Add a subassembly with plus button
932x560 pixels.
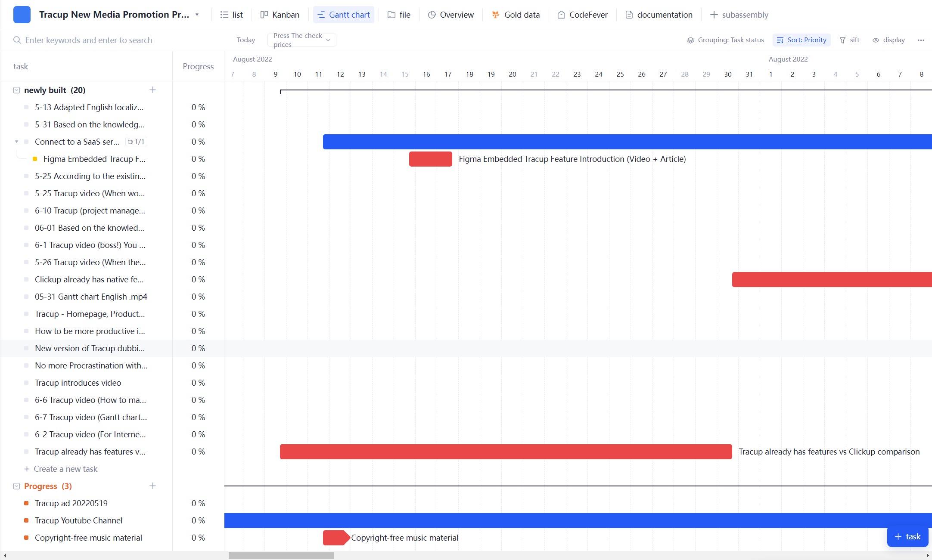739,15
